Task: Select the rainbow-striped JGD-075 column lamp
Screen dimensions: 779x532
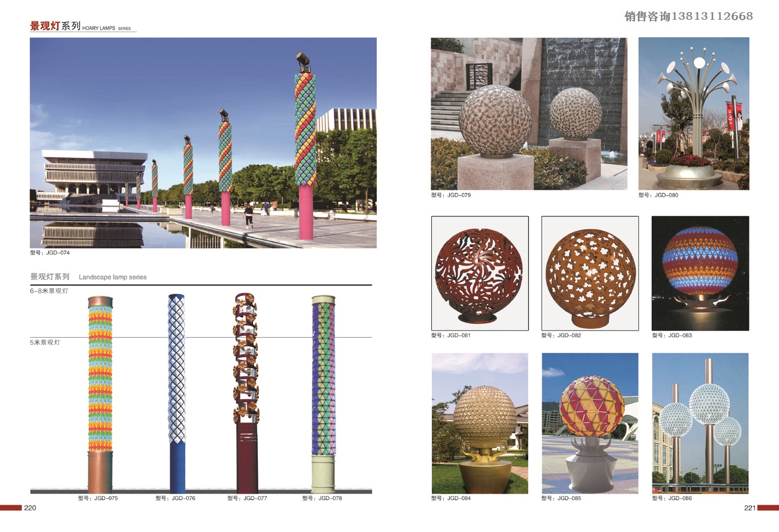Action: pyautogui.click(x=100, y=395)
